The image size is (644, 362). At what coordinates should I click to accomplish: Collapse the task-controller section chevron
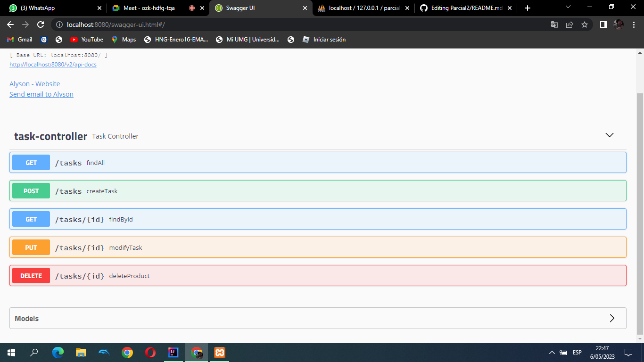point(610,135)
